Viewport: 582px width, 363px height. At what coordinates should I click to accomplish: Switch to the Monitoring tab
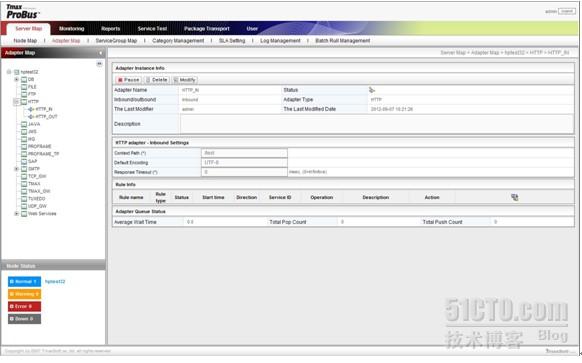(x=72, y=29)
